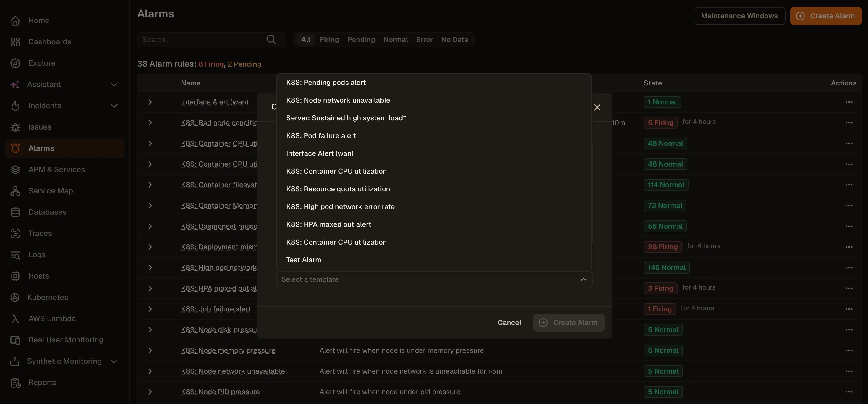The height and width of the screenshot is (404, 868).
Task: Choose Test Alarm template
Action: (x=434, y=260)
